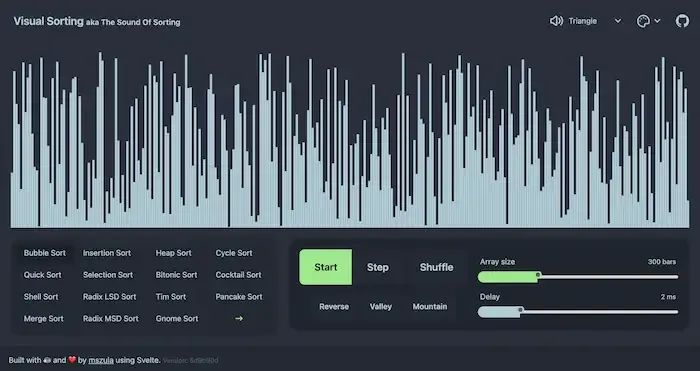
Task: Shuffle the array bars
Action: [436, 267]
